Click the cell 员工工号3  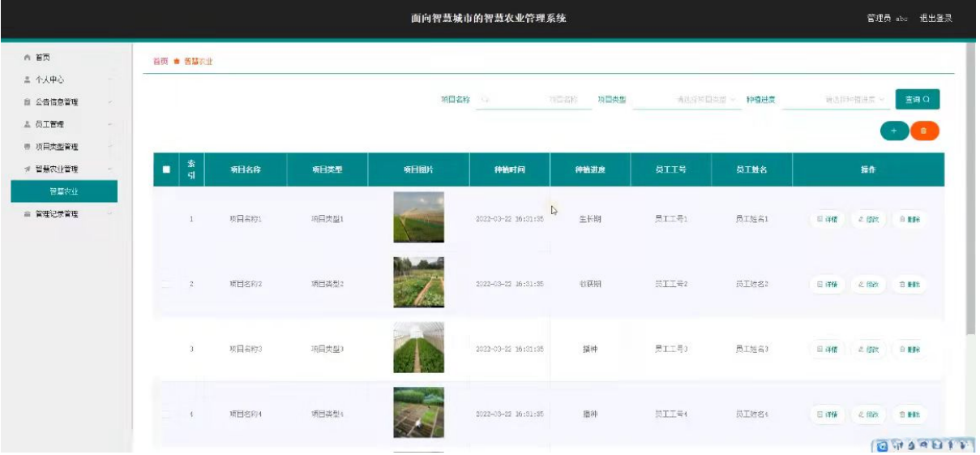point(671,350)
